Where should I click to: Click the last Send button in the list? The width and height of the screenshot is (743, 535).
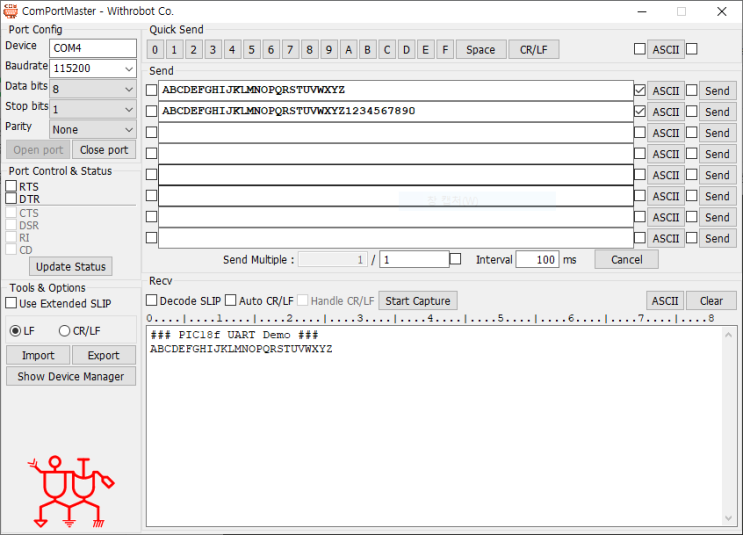point(717,238)
